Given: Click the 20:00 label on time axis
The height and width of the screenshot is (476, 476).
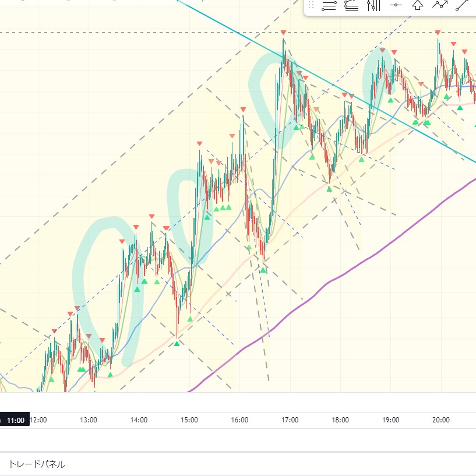Looking at the screenshot, I should point(440,420).
